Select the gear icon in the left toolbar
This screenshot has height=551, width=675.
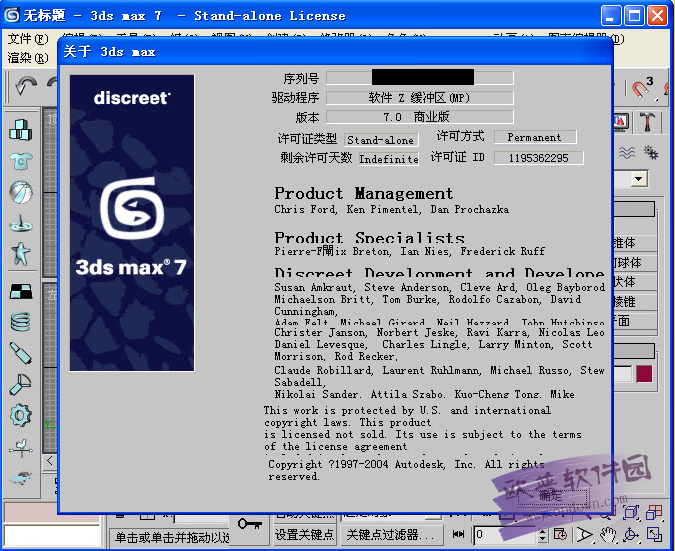[21, 415]
